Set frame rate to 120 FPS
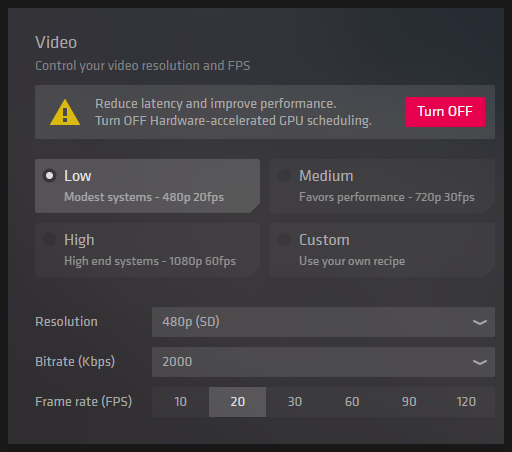The width and height of the screenshot is (512, 452). pyautogui.click(x=466, y=402)
